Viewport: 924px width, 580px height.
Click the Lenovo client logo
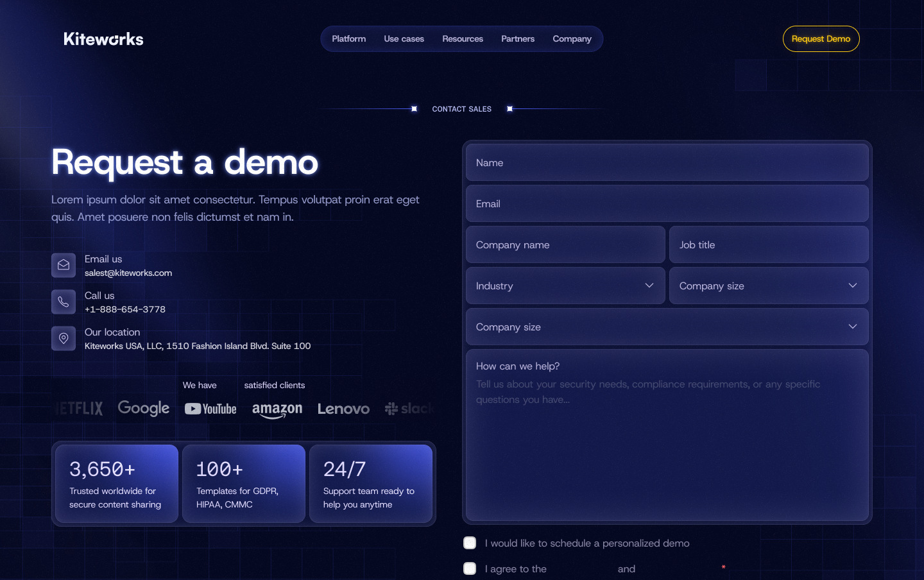(x=343, y=409)
